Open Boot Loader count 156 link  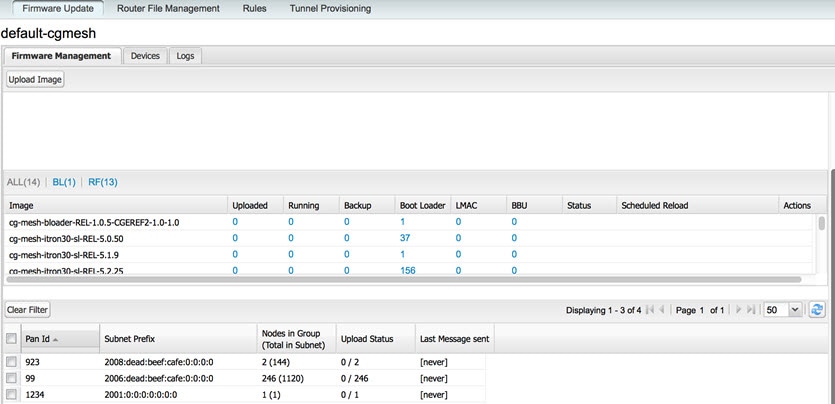pos(407,270)
